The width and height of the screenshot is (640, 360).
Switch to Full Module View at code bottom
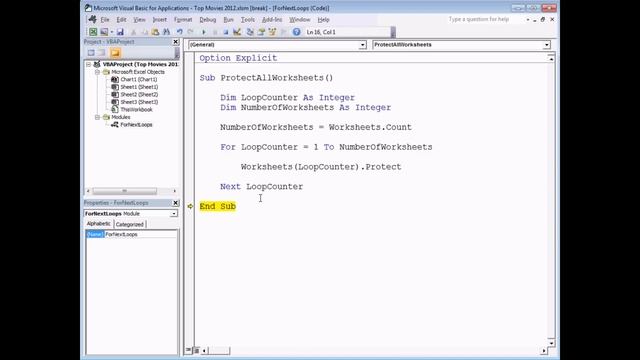pyautogui.click(x=196, y=350)
